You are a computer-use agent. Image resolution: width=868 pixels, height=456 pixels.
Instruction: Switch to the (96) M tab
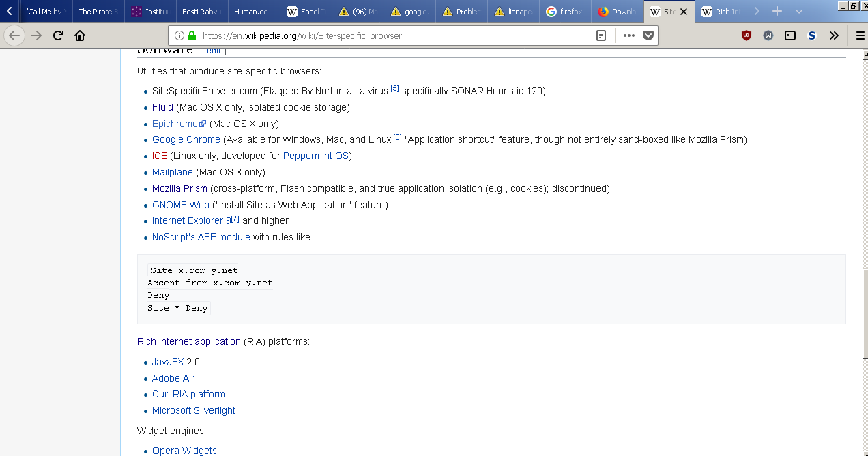coord(358,12)
